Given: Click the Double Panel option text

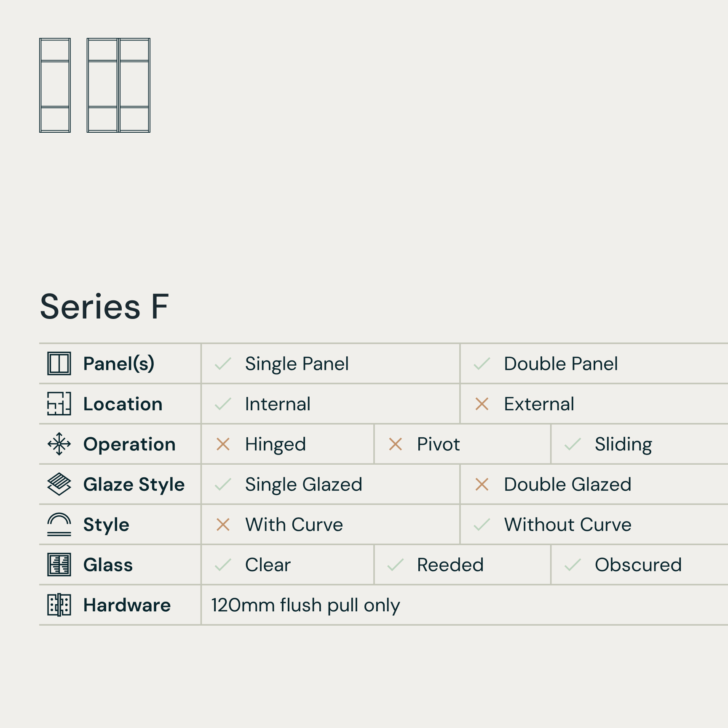Looking at the screenshot, I should coord(561,364).
